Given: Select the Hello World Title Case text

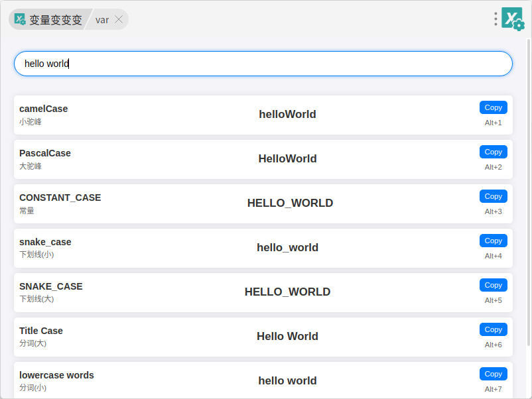Looking at the screenshot, I should point(287,336).
